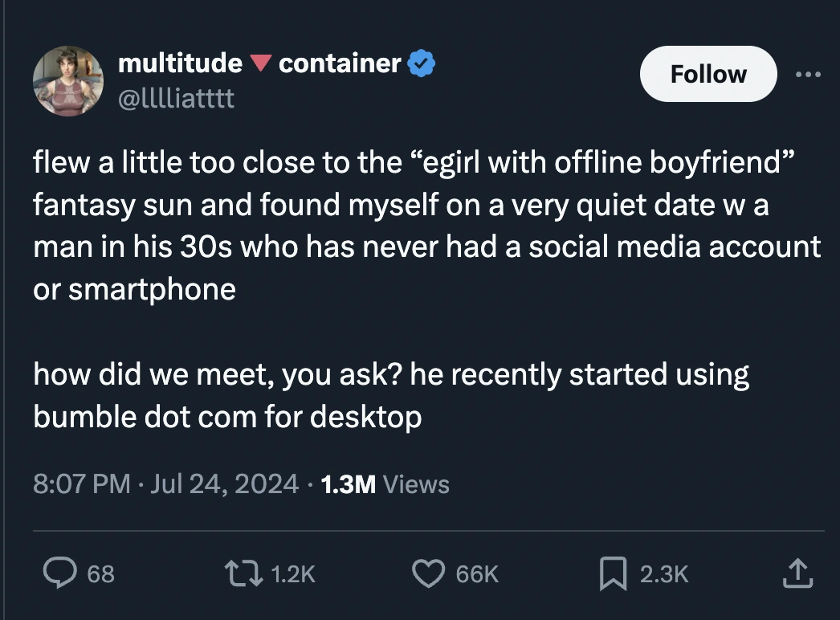
Task: Follow the multitude container account
Action: tap(707, 74)
